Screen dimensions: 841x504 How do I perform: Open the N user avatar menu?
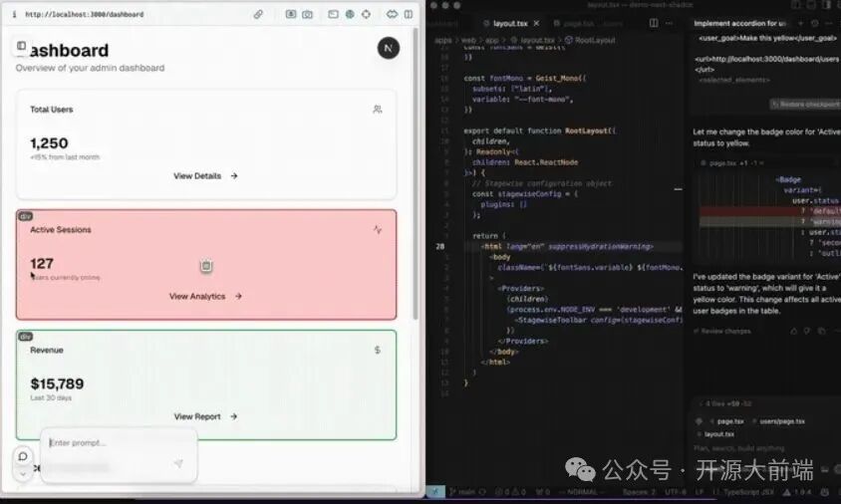(389, 48)
